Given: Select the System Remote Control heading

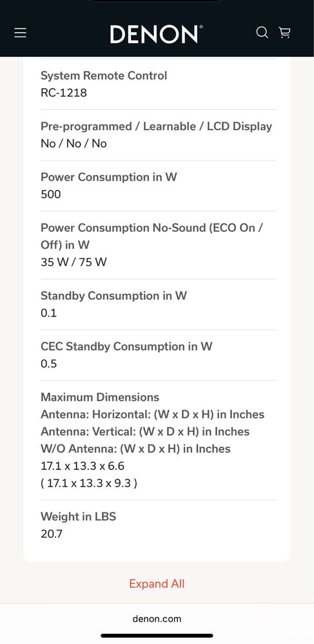Looking at the screenshot, I should [x=104, y=75].
